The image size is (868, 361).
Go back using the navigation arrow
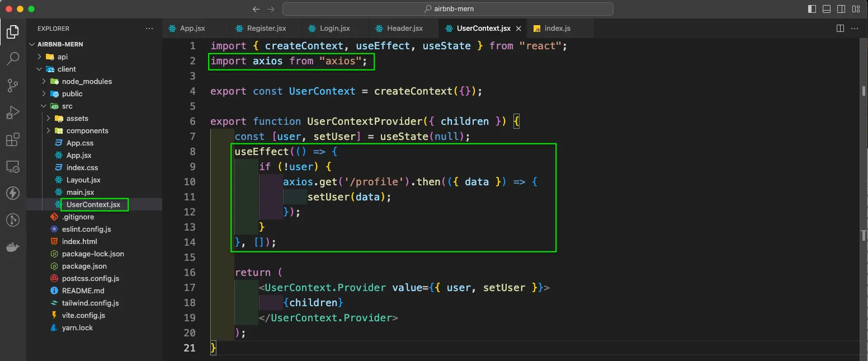pos(256,9)
